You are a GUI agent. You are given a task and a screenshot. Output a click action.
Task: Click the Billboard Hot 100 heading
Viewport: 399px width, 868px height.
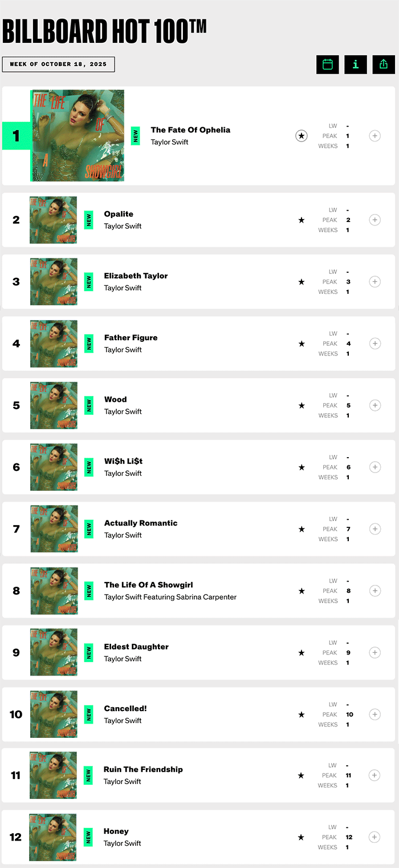click(104, 31)
